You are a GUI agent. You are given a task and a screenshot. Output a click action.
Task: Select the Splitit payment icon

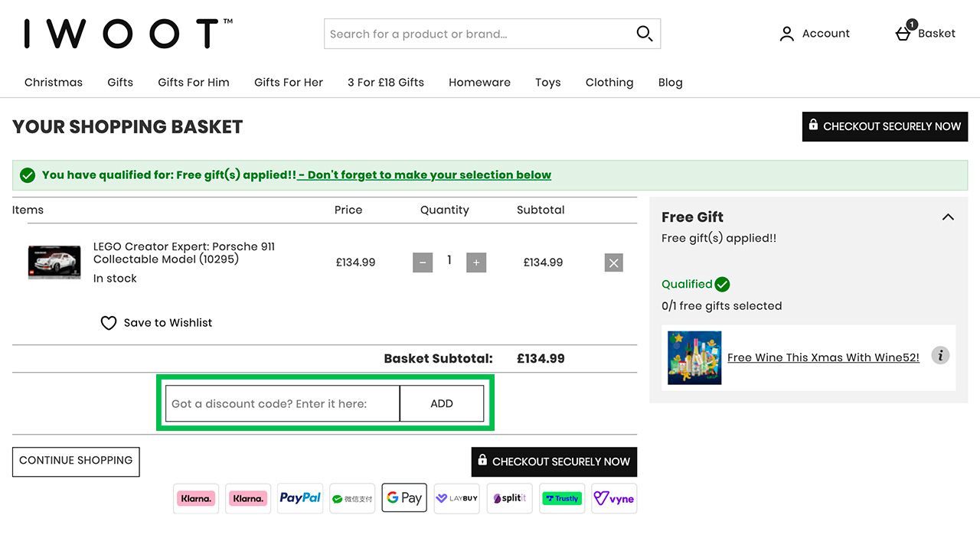(x=509, y=498)
